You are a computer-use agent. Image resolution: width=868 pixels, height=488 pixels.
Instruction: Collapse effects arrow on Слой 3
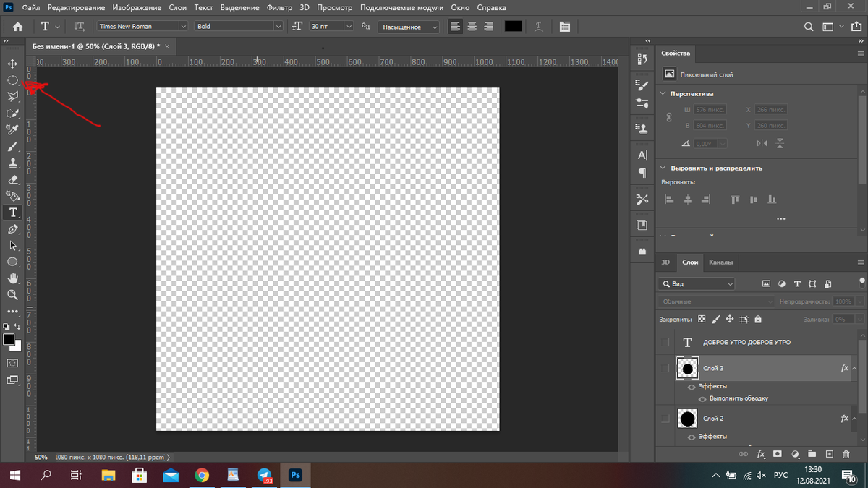855,368
